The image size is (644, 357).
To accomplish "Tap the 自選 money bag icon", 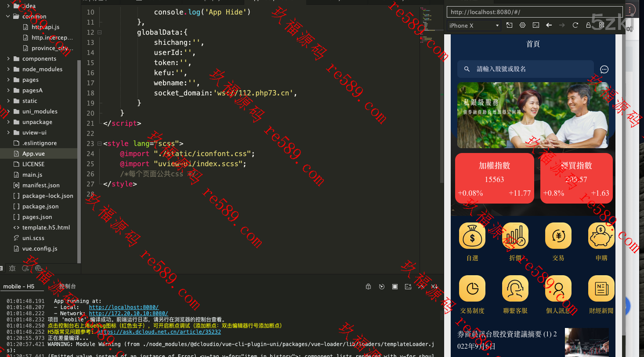I will [x=472, y=236].
